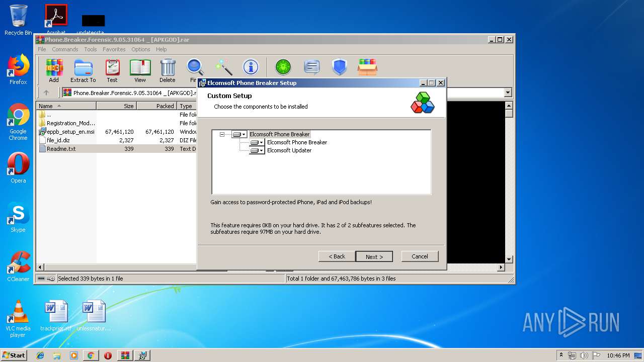Click the Test archive toolbar icon

(x=112, y=70)
